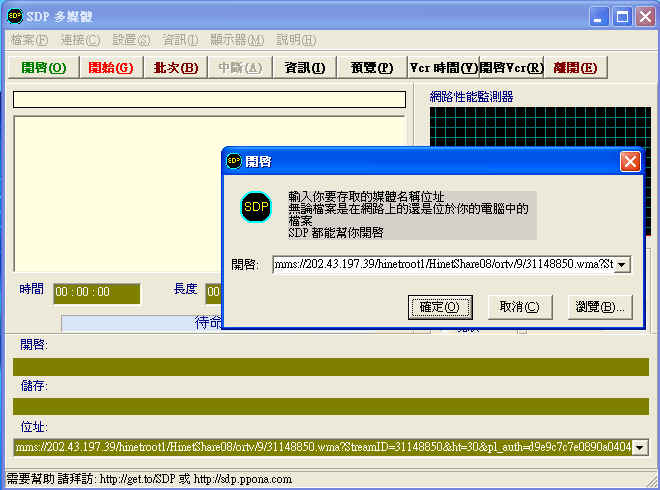
Task: Click the 時間 00:00:00 time display
Action: [96, 293]
